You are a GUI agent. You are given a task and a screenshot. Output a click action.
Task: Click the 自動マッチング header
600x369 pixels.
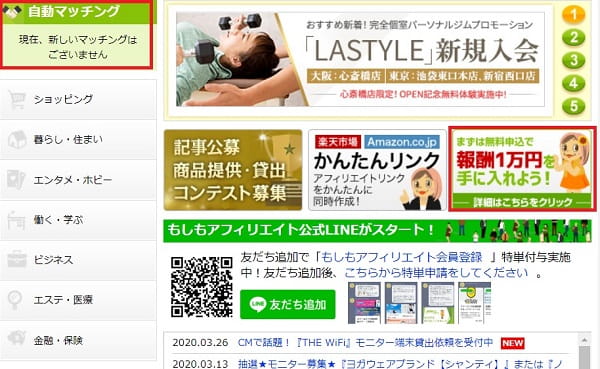(78, 12)
